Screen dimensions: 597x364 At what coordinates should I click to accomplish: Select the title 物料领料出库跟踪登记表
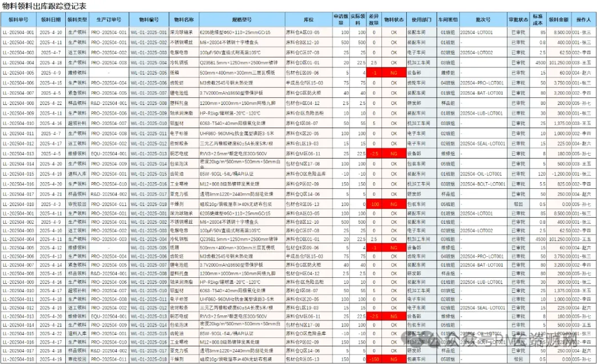pyautogui.click(x=44, y=6)
